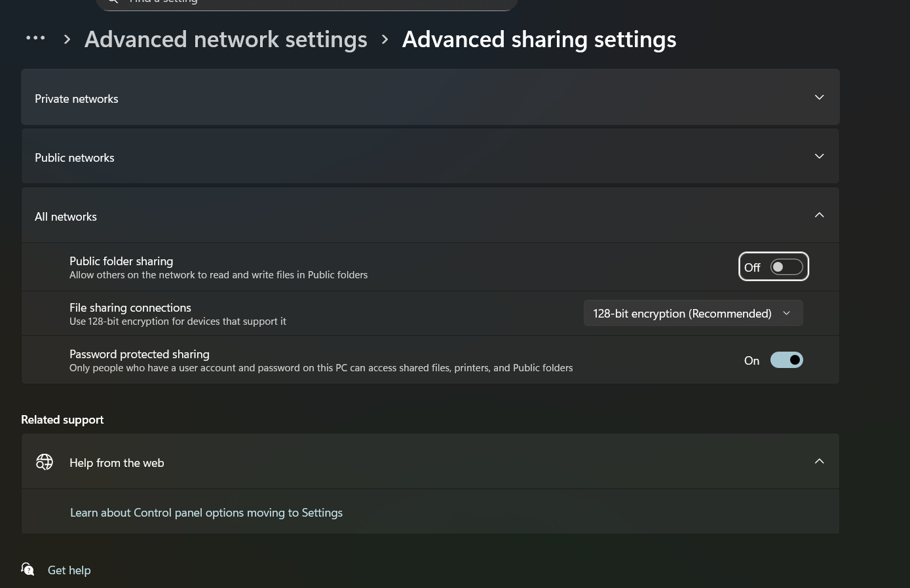Open the 128-bit encryption dropdown
Image resolution: width=910 pixels, height=588 pixels.
[x=693, y=313]
